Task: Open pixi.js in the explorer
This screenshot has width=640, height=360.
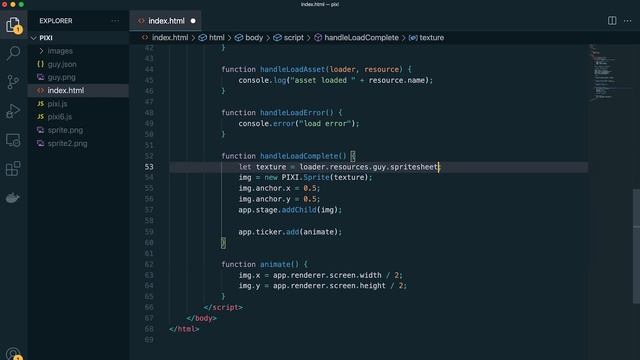Action: (58, 104)
